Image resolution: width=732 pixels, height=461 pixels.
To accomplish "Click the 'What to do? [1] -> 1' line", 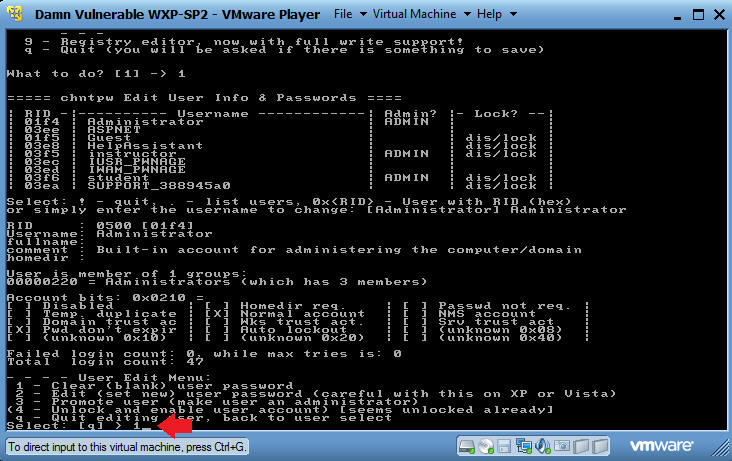I will (x=96, y=74).
